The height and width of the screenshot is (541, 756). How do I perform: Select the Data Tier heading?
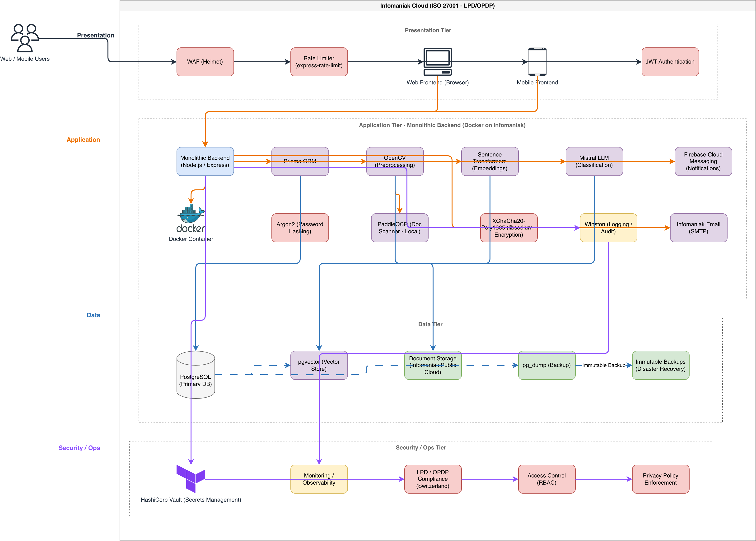(x=430, y=324)
